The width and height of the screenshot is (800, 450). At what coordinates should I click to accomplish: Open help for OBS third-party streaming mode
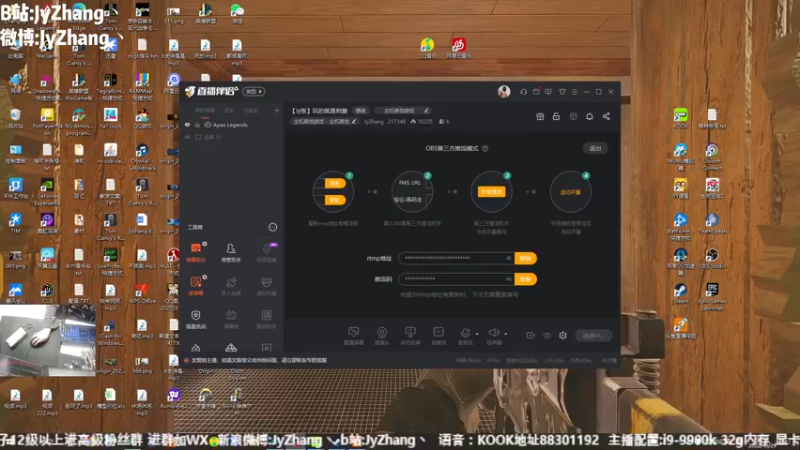[x=485, y=148]
